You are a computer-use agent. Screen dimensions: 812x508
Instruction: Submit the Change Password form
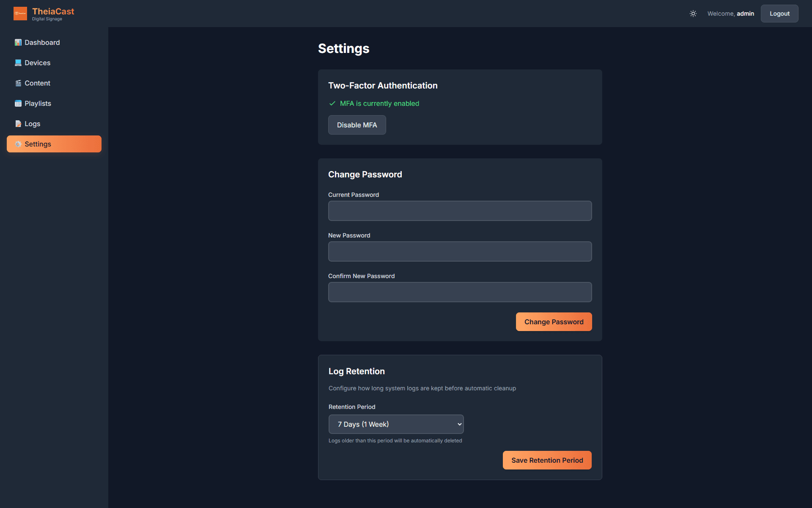(x=554, y=322)
